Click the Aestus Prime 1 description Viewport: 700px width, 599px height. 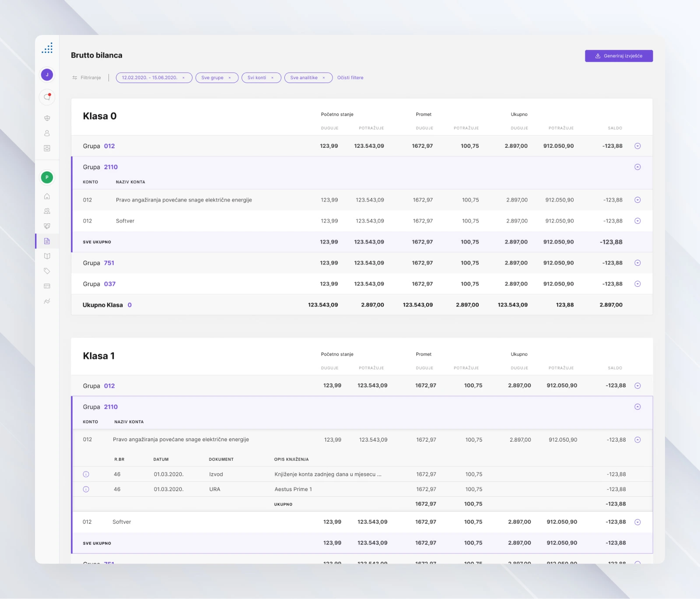click(x=293, y=489)
